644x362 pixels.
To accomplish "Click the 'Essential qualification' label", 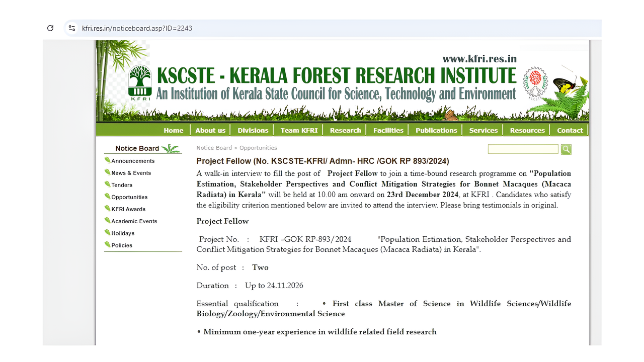I will [237, 304].
